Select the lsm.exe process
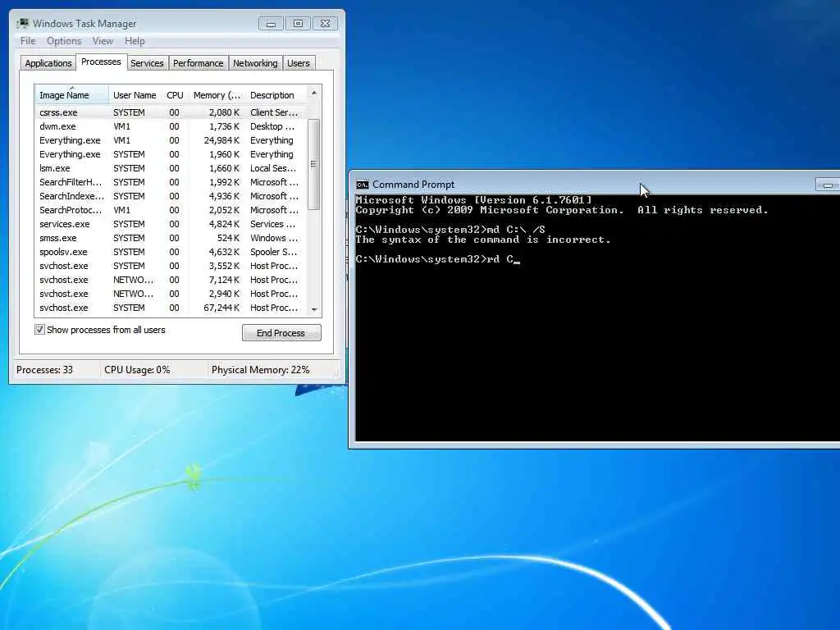840x630 pixels. tap(171, 168)
